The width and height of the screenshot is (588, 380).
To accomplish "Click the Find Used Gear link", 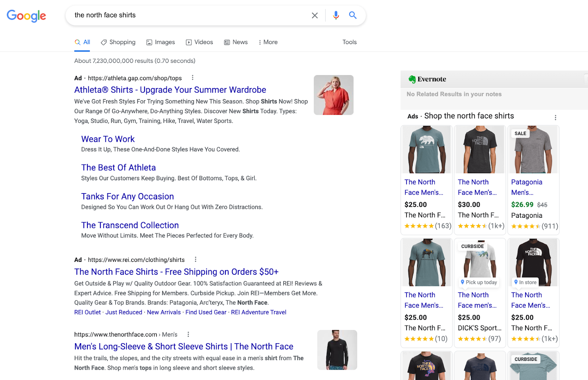I will coord(206,312).
